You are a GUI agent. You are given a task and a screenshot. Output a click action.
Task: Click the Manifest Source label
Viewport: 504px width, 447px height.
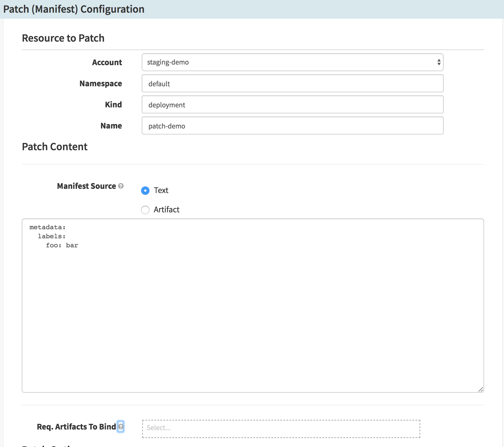tap(86, 186)
